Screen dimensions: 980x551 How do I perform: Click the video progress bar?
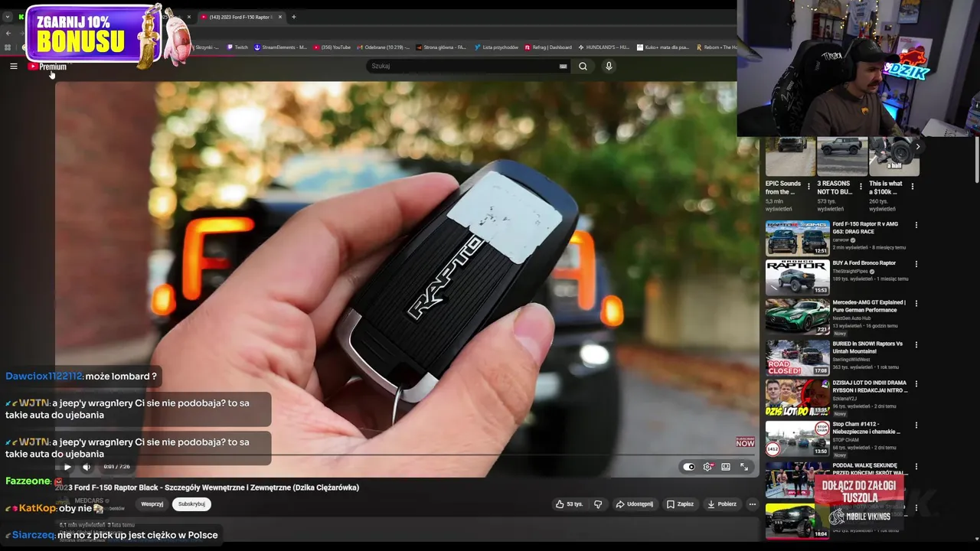(x=406, y=455)
